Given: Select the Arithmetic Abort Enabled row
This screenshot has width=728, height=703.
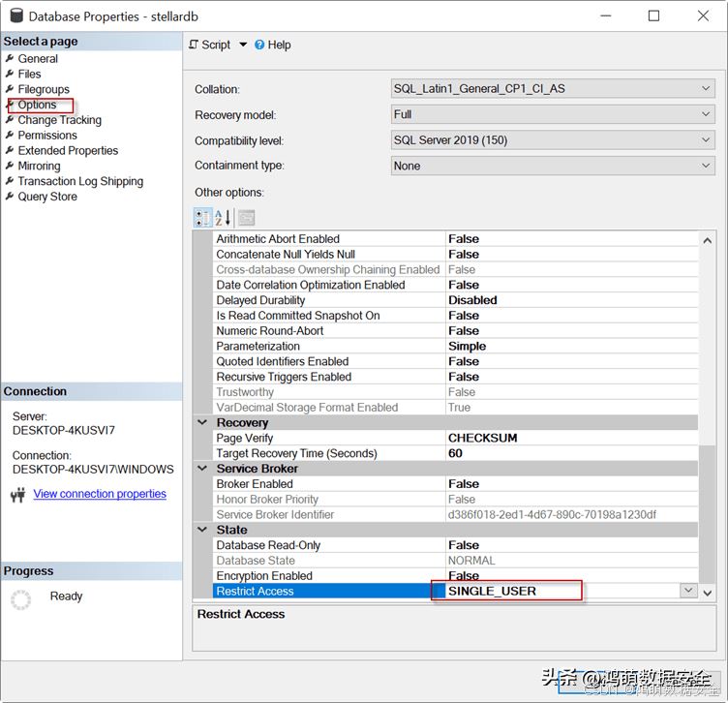Looking at the screenshot, I should point(457,238).
